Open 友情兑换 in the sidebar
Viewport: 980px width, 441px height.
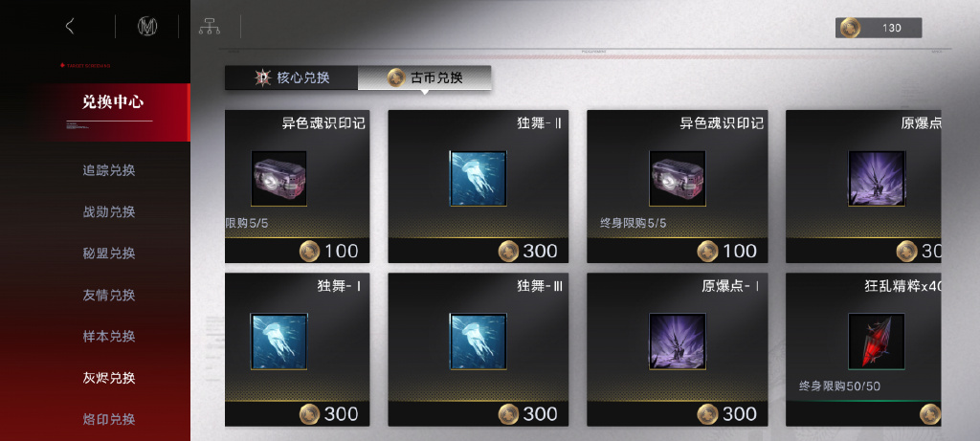pos(109,295)
